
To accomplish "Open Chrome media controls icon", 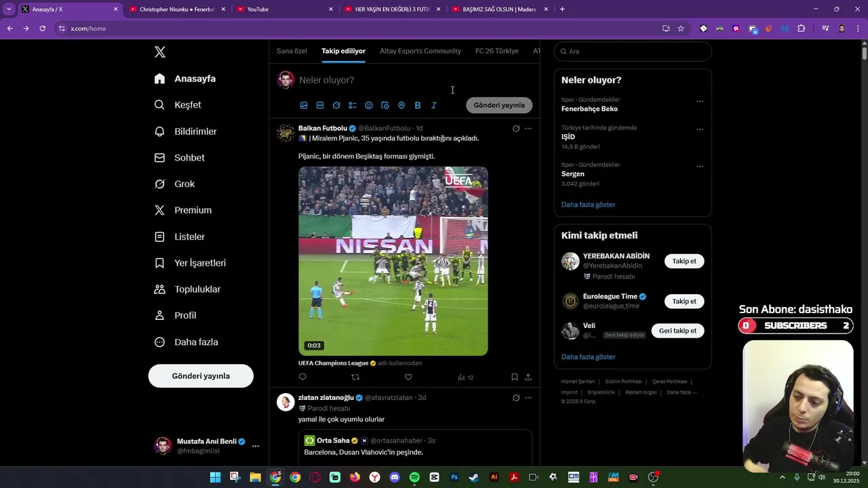I will (825, 28).
